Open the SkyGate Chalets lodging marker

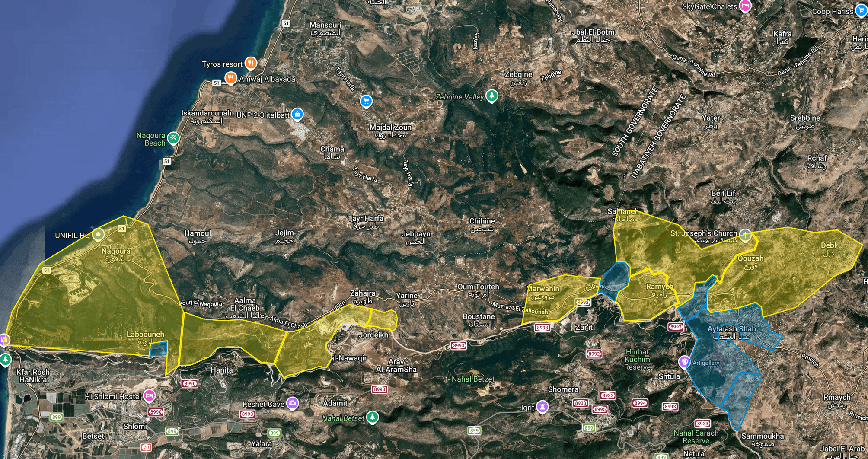coord(746,6)
